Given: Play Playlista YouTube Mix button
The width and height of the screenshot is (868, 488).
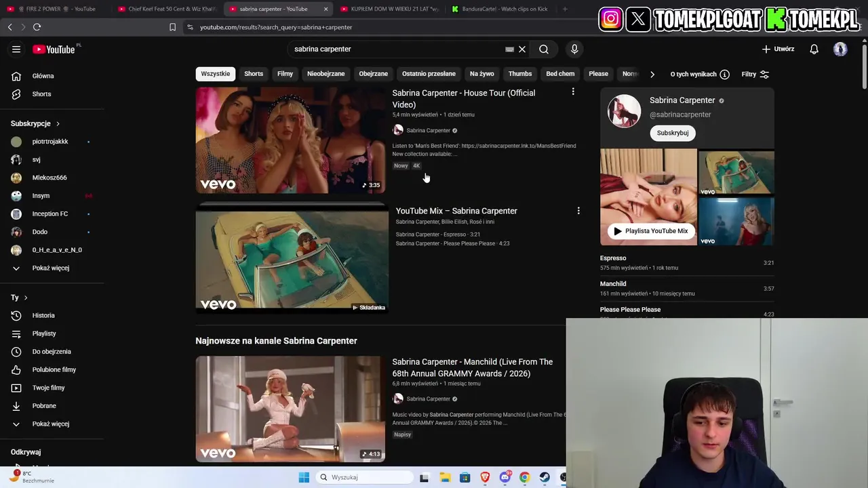Looking at the screenshot, I should coord(650,231).
